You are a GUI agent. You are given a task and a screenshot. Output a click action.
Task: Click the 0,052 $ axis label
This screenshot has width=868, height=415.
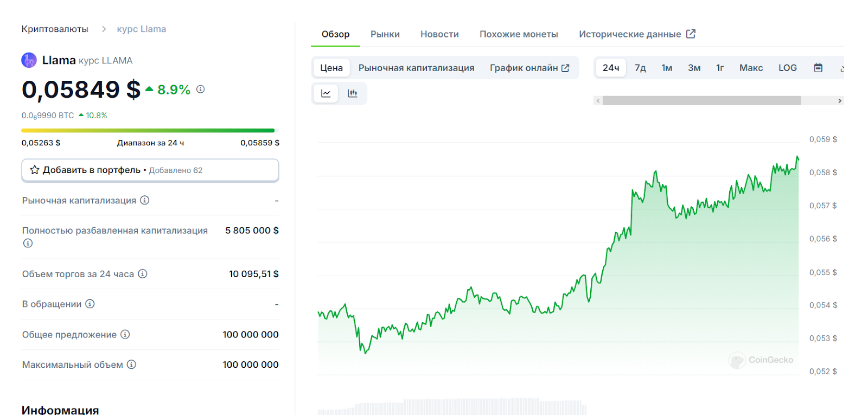point(823,372)
